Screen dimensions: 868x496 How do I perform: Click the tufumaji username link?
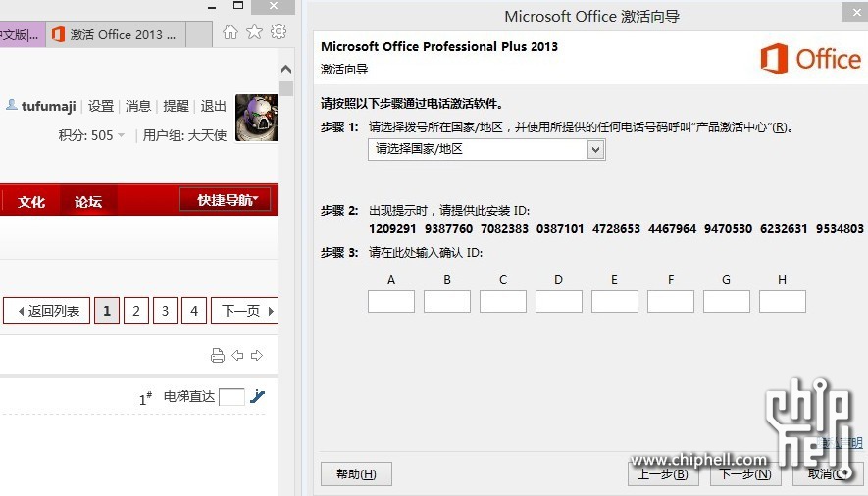(x=49, y=106)
